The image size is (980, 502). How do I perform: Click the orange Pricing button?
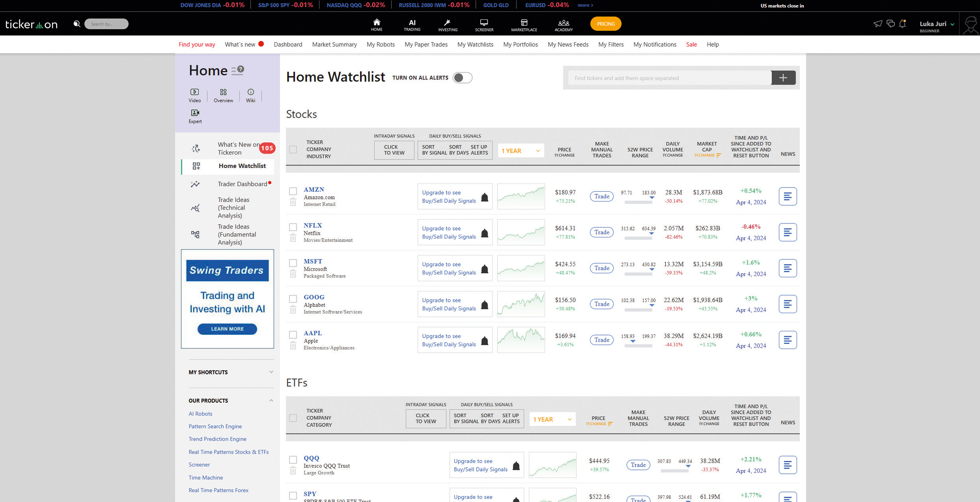[x=605, y=24]
